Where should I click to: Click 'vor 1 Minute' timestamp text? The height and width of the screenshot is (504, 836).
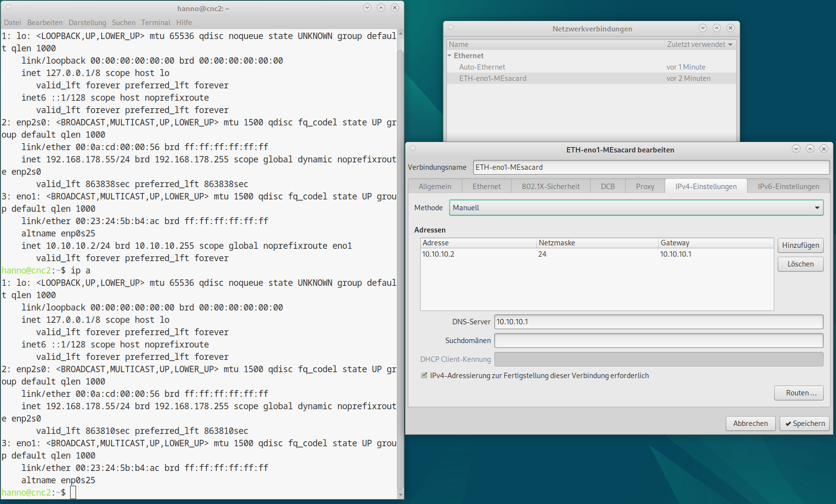tap(686, 67)
